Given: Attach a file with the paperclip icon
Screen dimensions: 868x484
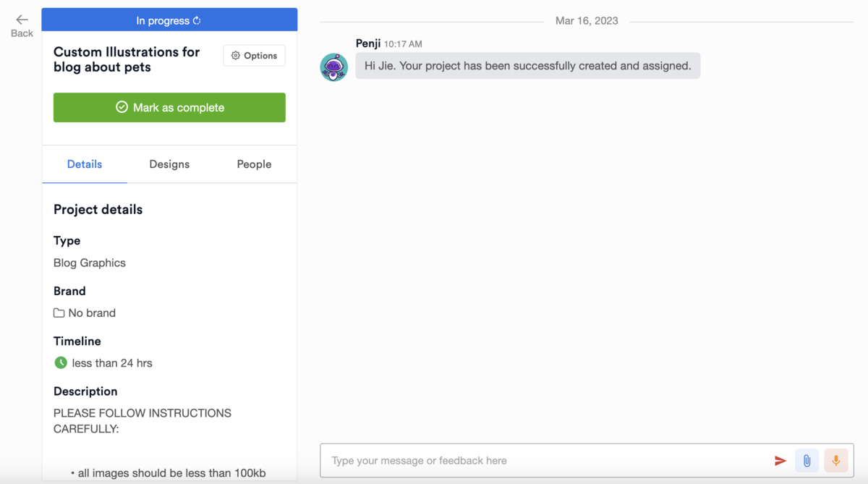Looking at the screenshot, I should click(x=807, y=461).
